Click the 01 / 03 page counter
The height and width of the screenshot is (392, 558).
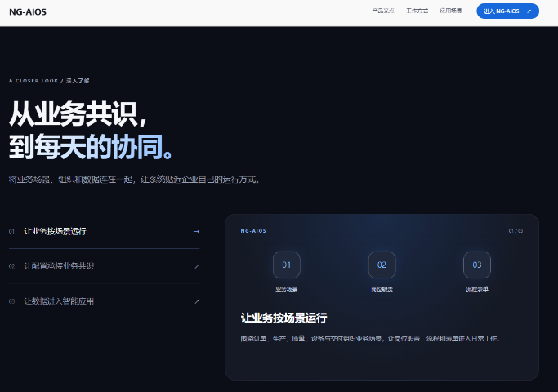pyautogui.click(x=516, y=231)
